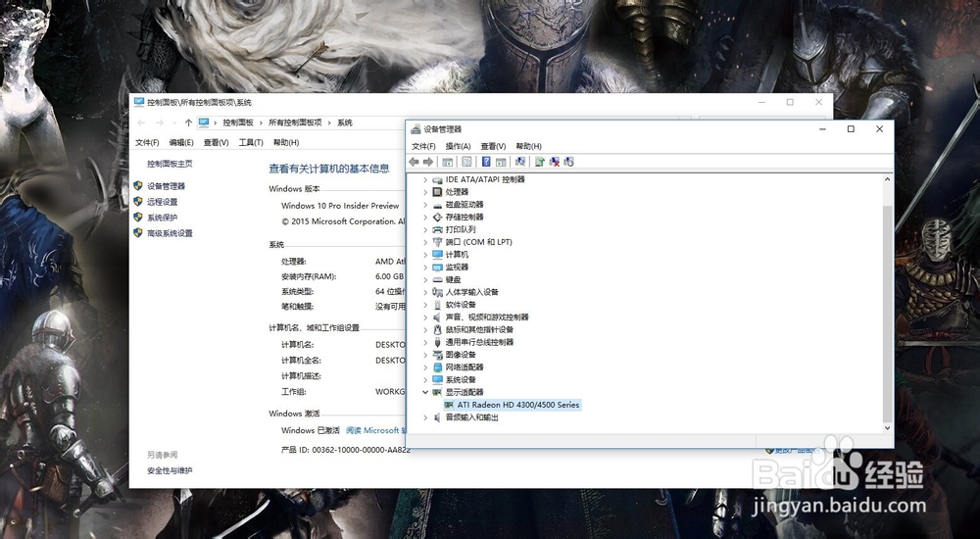Viewport: 980px width, 539px height.
Task: Click the 安全性和维护 link
Action: point(170,470)
